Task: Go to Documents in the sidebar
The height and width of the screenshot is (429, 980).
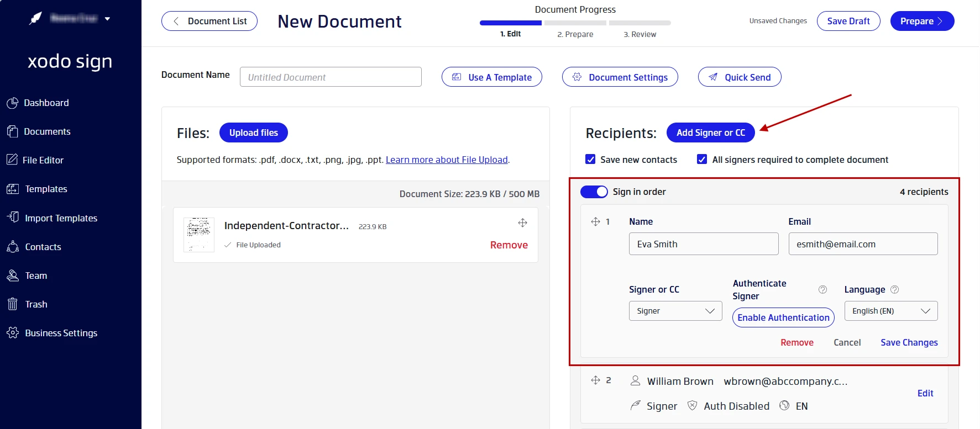Action: 47,131
